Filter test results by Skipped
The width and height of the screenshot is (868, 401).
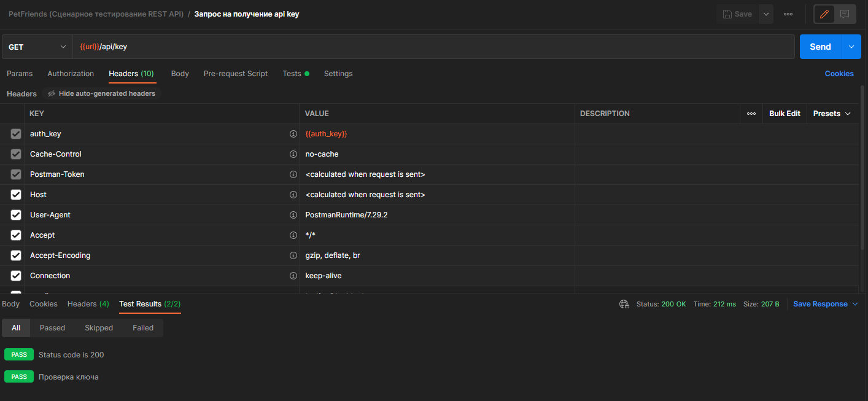point(99,328)
